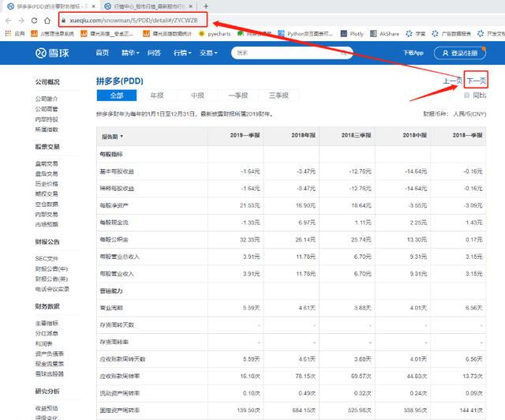Click the xueqiu.com address bar
Viewport: 505px width, 420px height.
[133, 21]
